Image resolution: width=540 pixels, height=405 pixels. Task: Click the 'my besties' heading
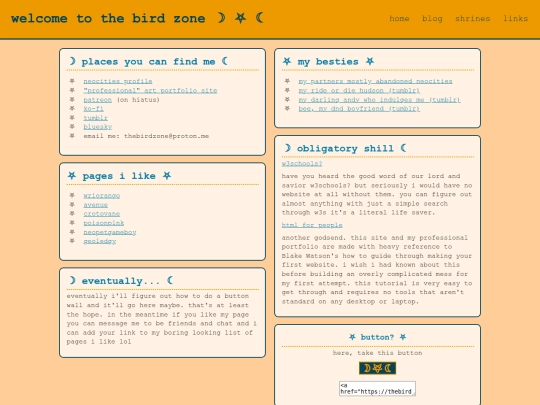pyautogui.click(x=328, y=62)
